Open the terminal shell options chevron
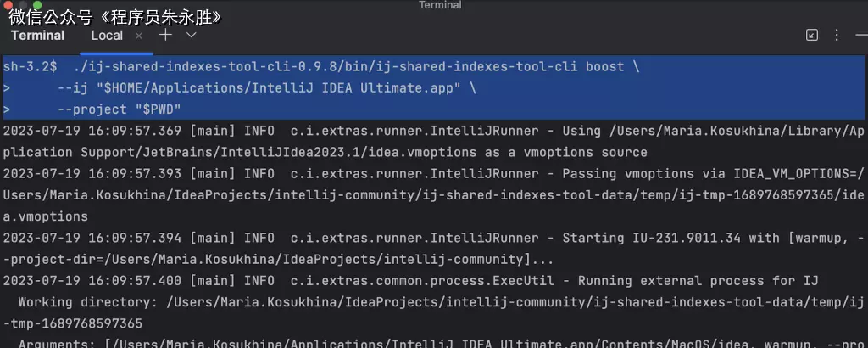Image resolution: width=868 pixels, height=348 pixels. [x=192, y=35]
